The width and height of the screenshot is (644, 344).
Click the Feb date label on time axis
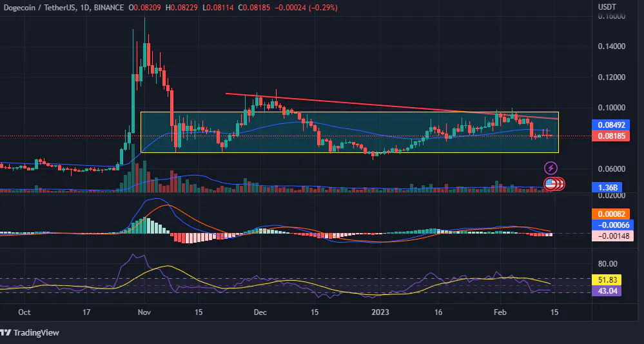[x=500, y=312]
